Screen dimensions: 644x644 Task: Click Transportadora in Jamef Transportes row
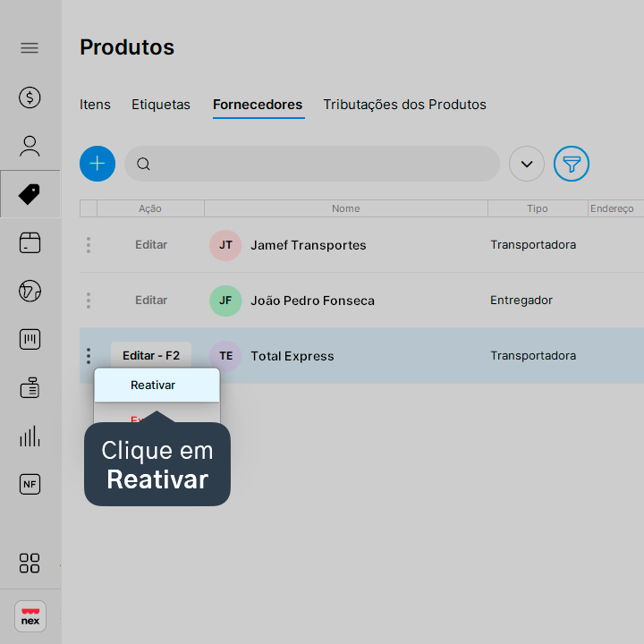tap(533, 245)
